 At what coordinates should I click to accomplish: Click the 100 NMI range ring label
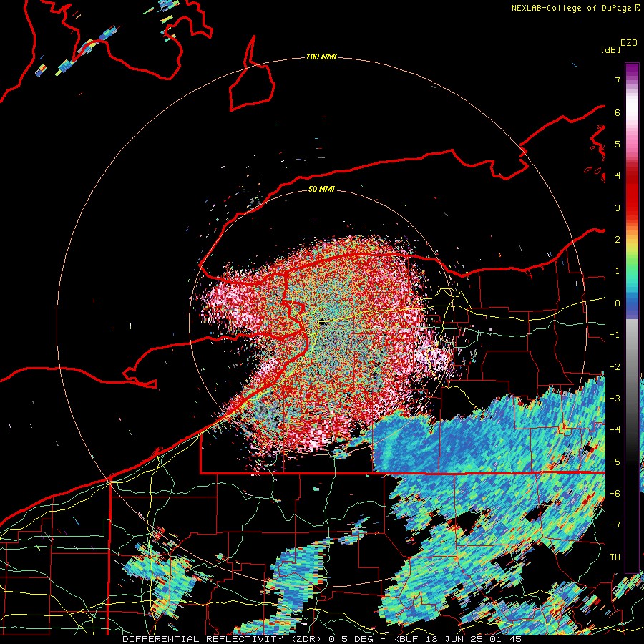[321, 57]
